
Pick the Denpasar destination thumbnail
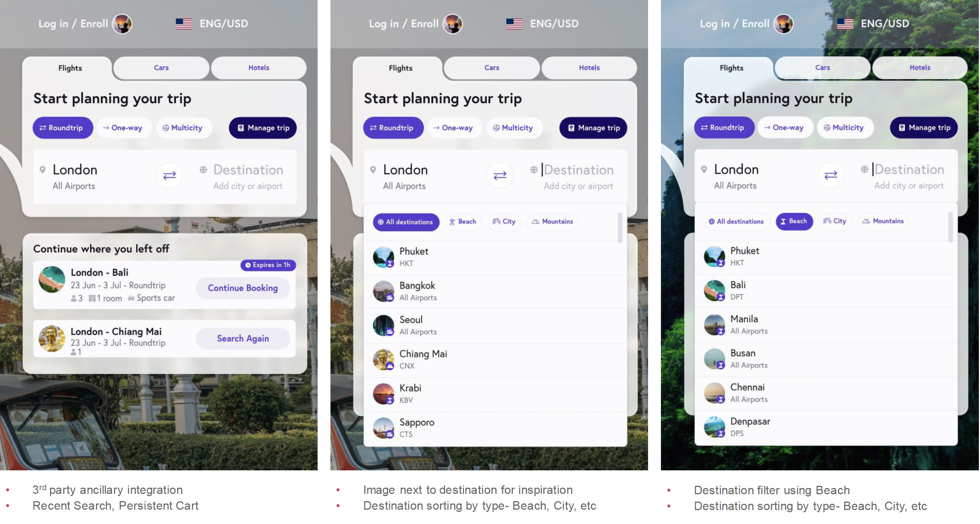715,427
